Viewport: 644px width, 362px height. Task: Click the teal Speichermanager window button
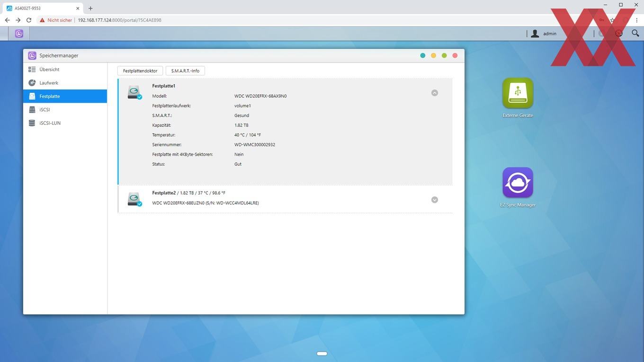[x=423, y=55]
